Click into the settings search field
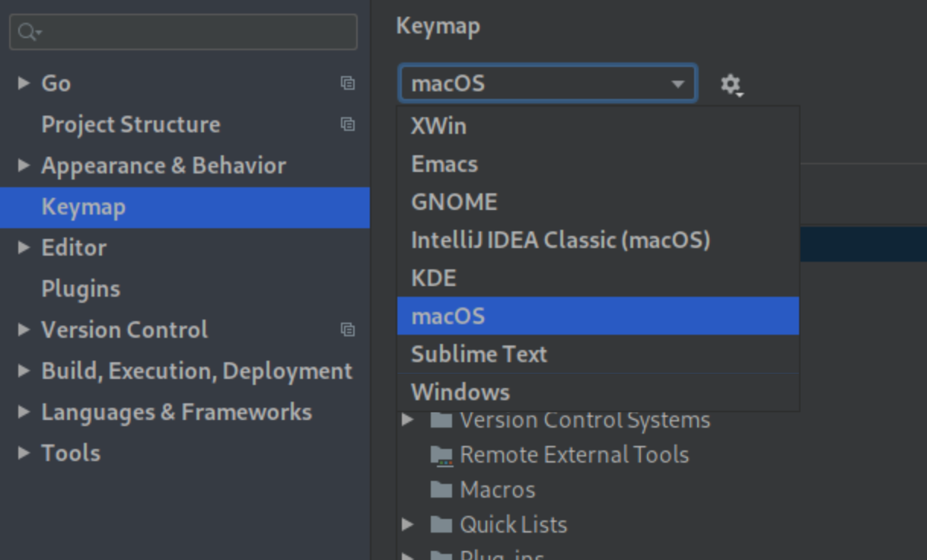This screenshot has height=560, width=927. click(183, 31)
